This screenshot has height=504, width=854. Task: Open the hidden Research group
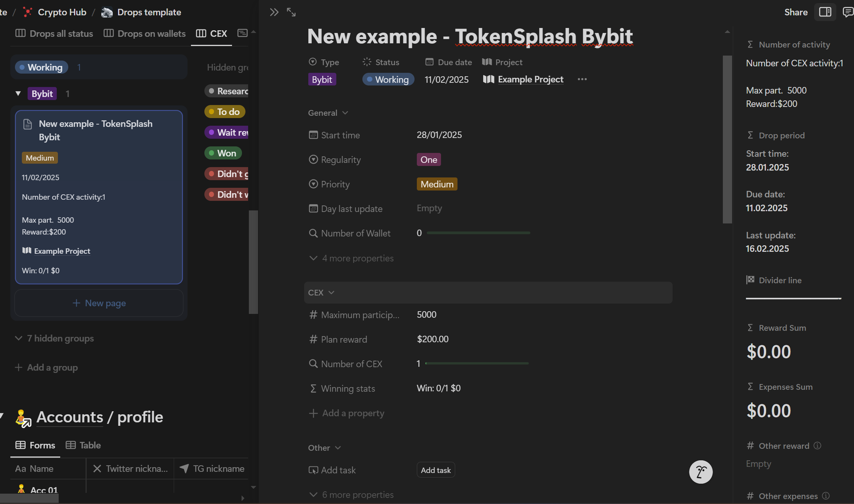click(226, 91)
